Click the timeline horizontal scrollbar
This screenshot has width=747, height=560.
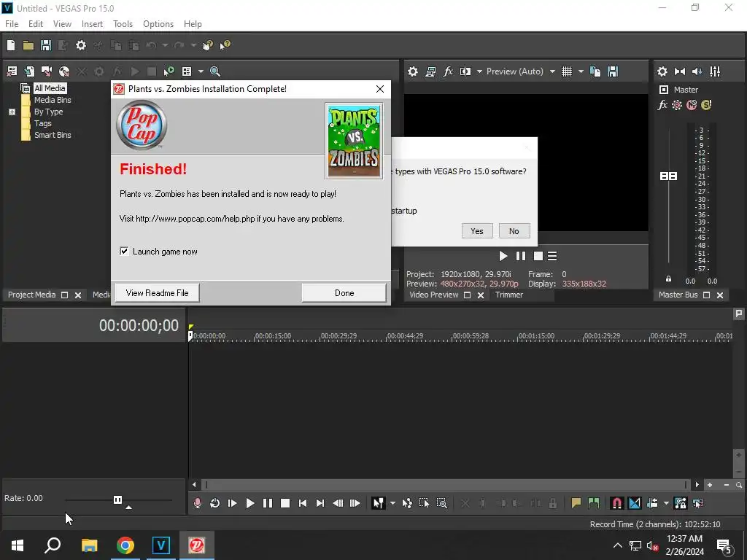click(x=445, y=485)
